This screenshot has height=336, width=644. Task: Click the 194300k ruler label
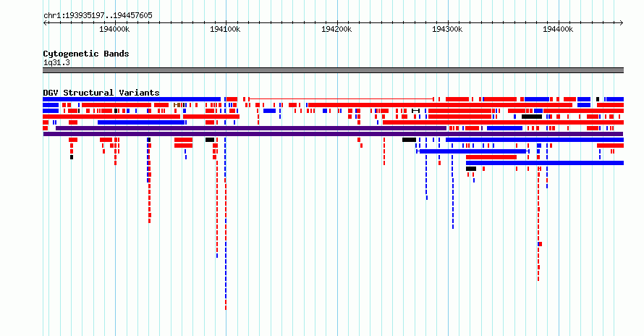(x=447, y=29)
